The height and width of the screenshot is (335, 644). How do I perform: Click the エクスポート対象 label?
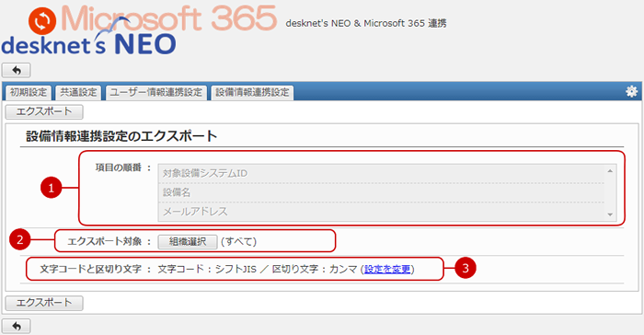104,242
